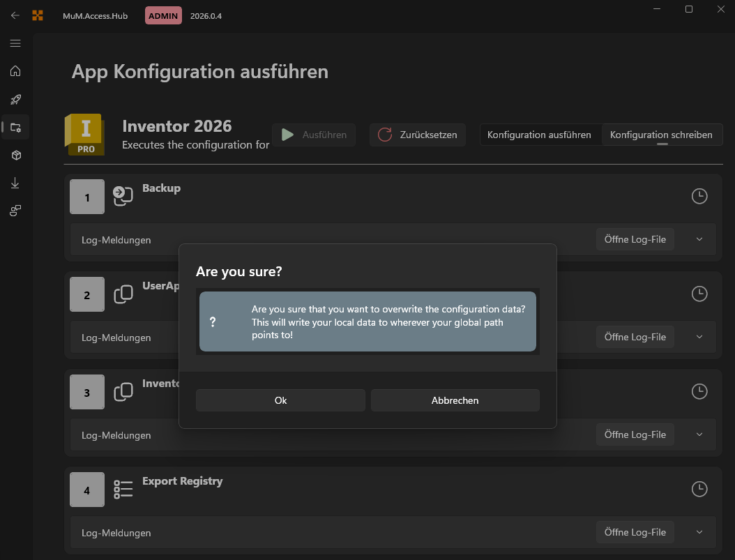Click the copy icon beside the UserApp step

123,294
